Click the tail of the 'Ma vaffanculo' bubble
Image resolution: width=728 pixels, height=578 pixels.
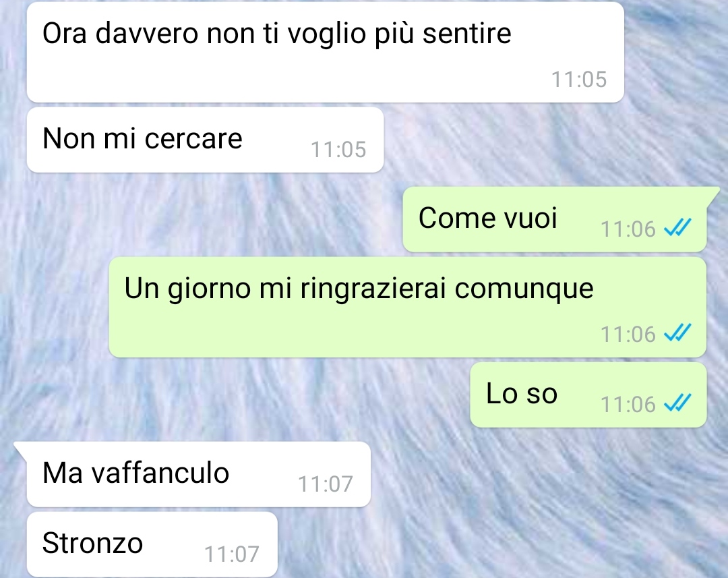point(20,449)
